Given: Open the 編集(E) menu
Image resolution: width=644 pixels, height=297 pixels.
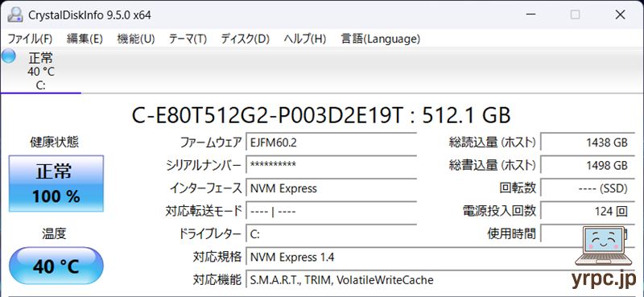Looking at the screenshot, I should tap(85, 39).
